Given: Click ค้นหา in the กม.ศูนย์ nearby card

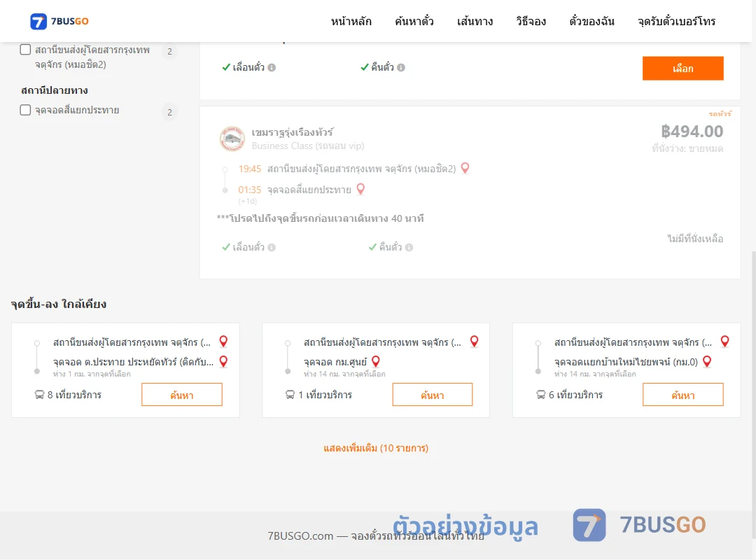Looking at the screenshot, I should point(433,395).
